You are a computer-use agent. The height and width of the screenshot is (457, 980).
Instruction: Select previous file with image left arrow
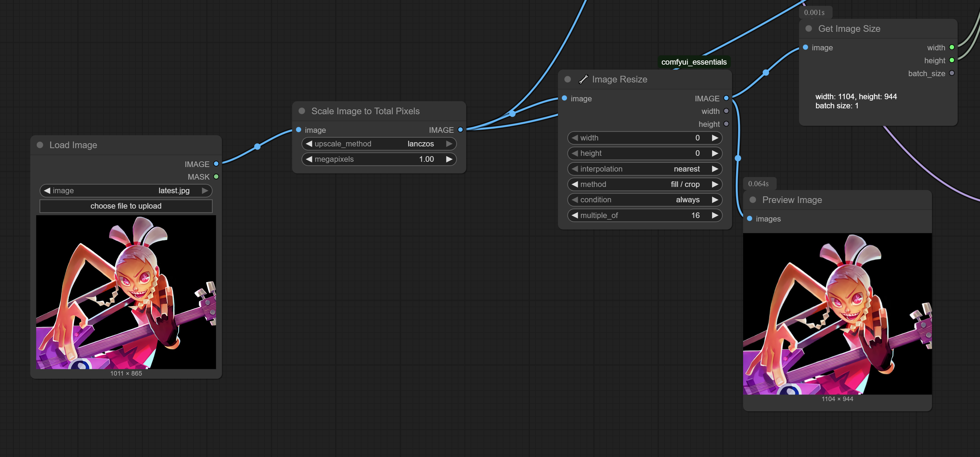(47, 191)
